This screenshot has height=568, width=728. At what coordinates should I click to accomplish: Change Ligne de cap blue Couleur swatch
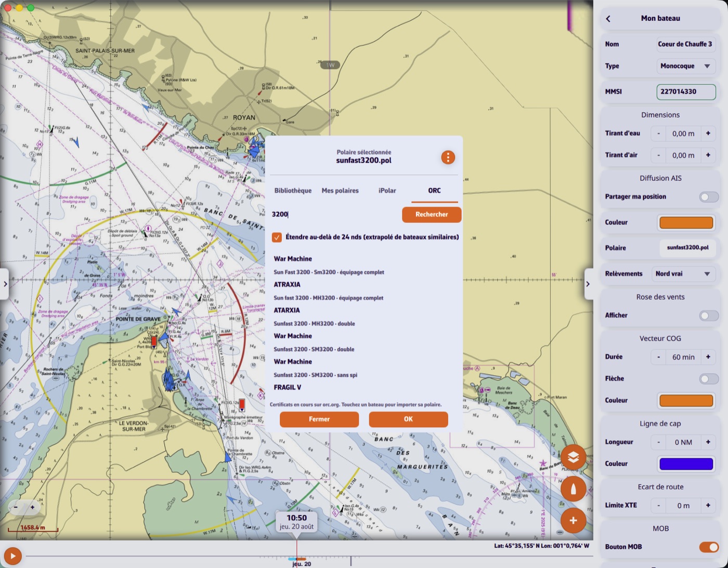click(686, 464)
